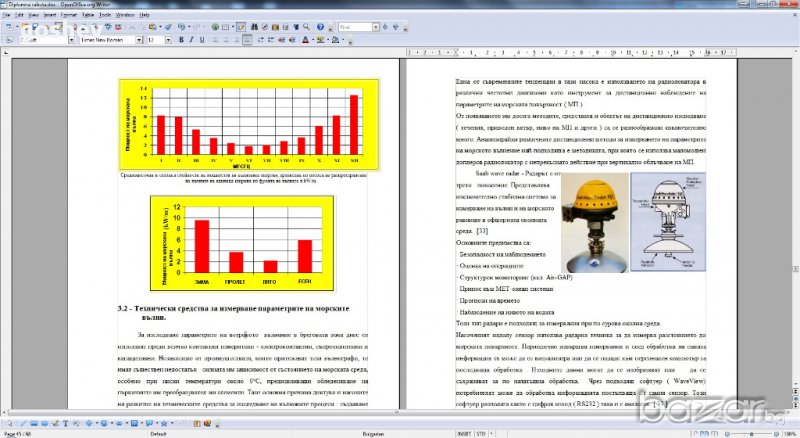This screenshot has height=438, width=800.
Task: Click the Font Color icon
Action: (x=305, y=40)
